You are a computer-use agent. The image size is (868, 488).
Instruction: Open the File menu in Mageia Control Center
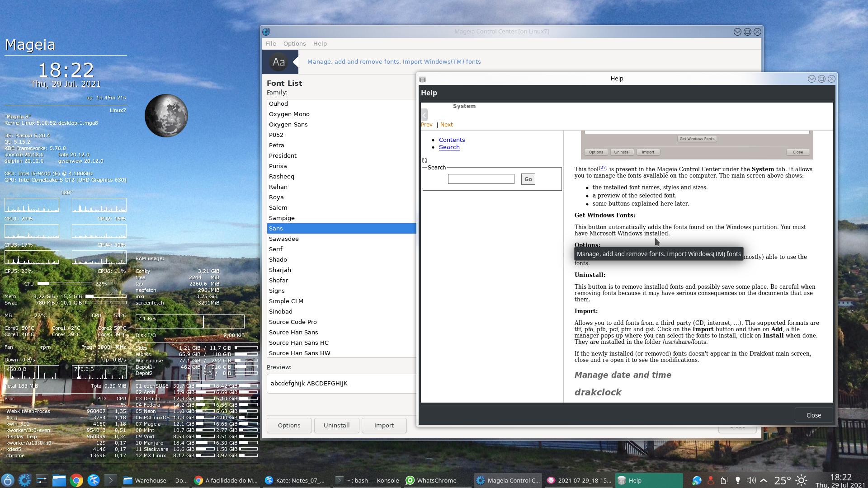pyautogui.click(x=271, y=43)
